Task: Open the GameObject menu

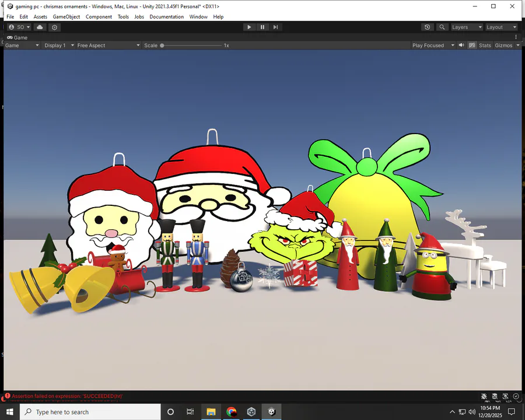Action: [x=66, y=17]
